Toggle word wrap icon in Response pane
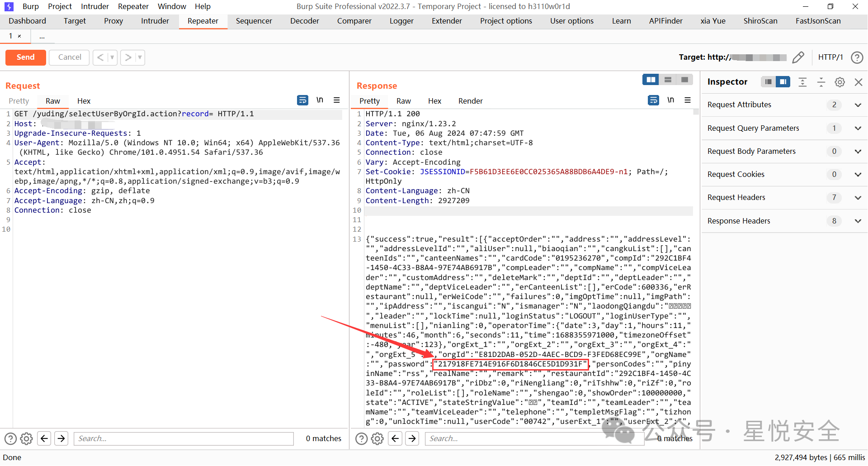The image size is (868, 466). pos(653,100)
